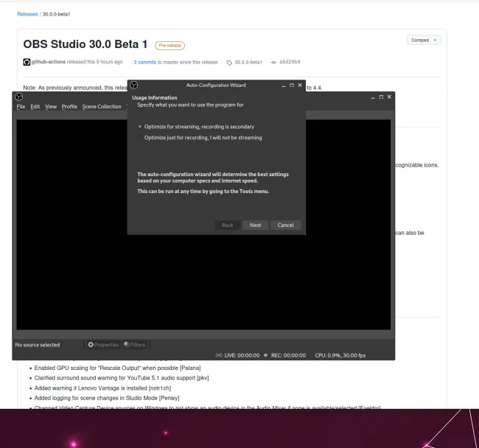Screen dimensions: 479x448
Task: Select 'Optimize just for recording' option
Action: [140, 137]
